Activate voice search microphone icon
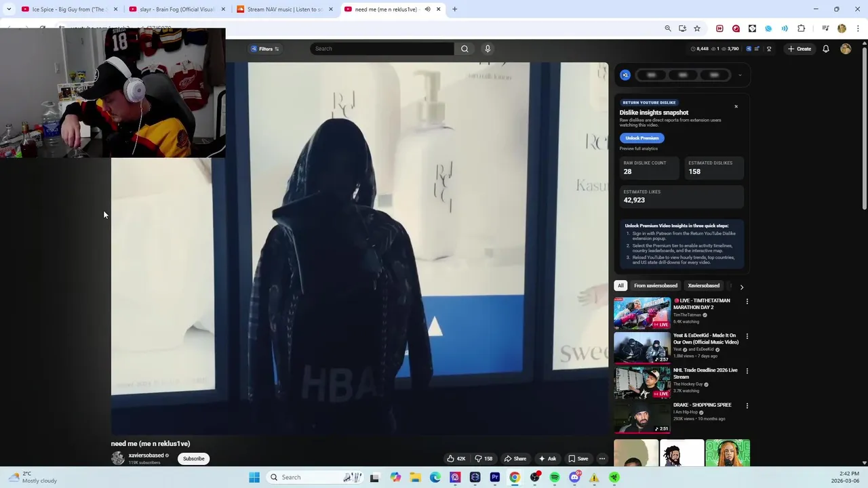This screenshot has width=868, height=488. (x=487, y=49)
